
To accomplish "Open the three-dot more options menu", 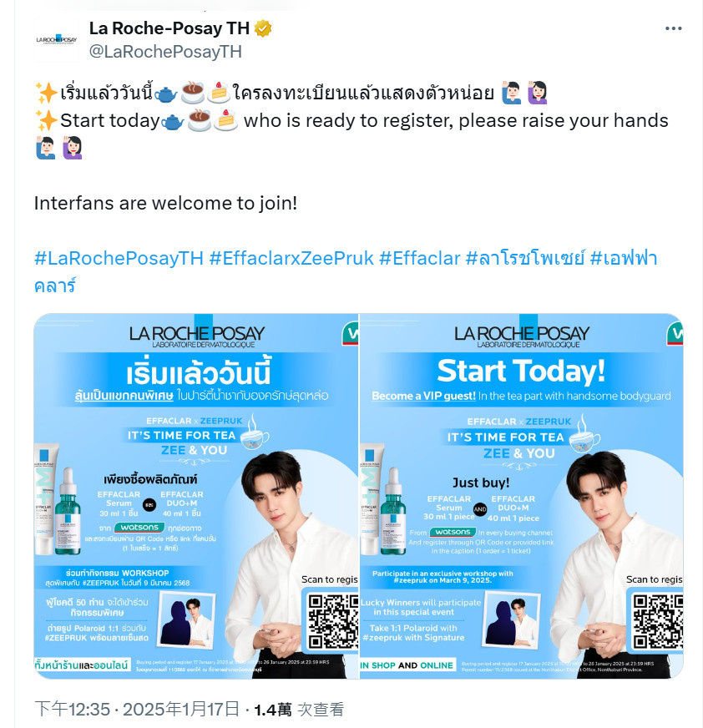I will [x=673, y=28].
